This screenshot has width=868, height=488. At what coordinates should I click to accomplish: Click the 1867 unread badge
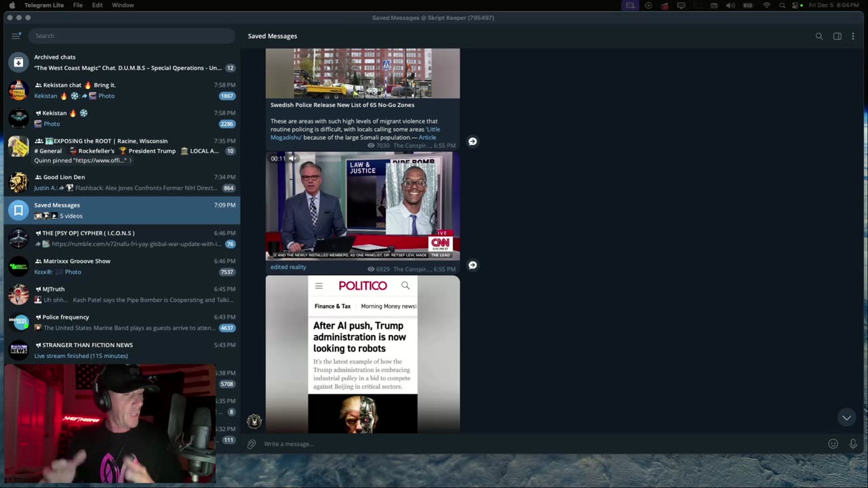tap(227, 96)
